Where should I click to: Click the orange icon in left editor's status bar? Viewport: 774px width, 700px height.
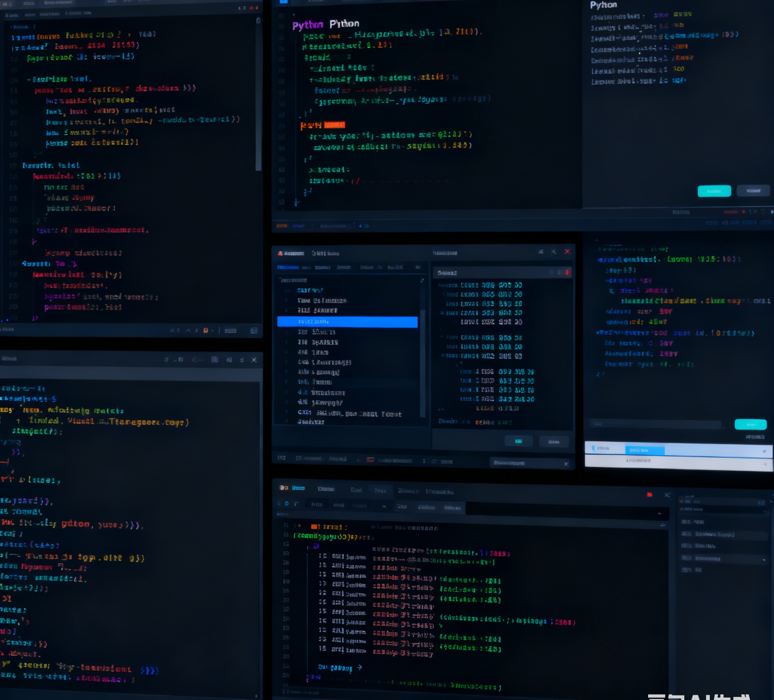(206, 330)
